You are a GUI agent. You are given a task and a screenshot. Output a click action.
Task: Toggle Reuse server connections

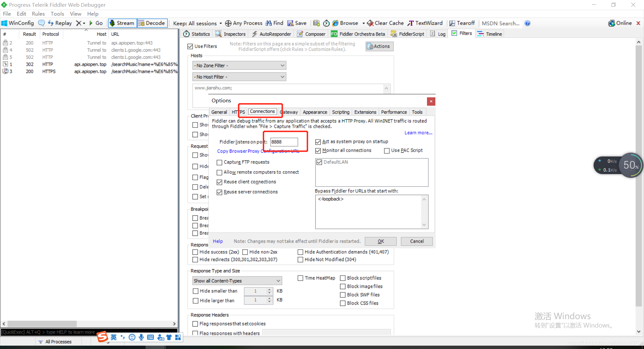pyautogui.click(x=219, y=192)
